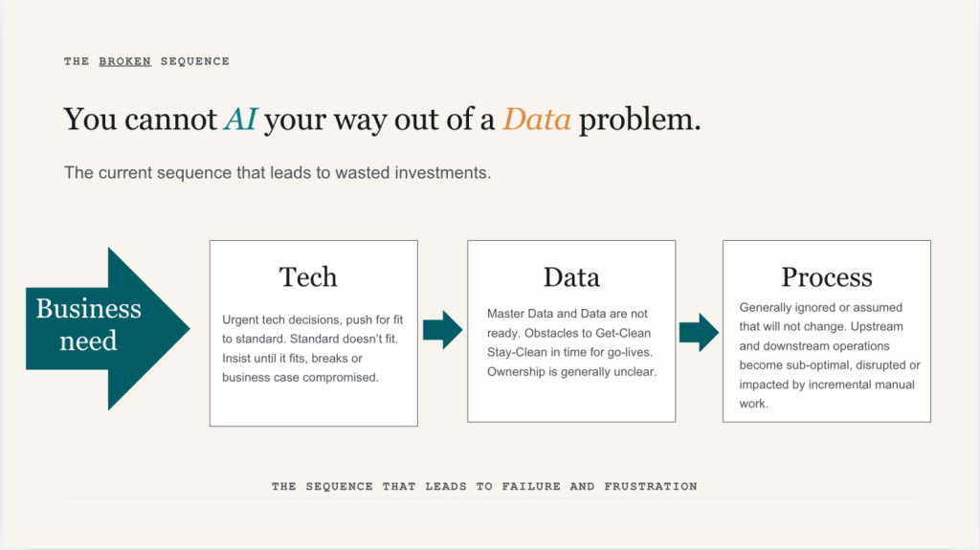Click the word need inside the arrow
Screen dimensions: 980x550
[x=88, y=341]
